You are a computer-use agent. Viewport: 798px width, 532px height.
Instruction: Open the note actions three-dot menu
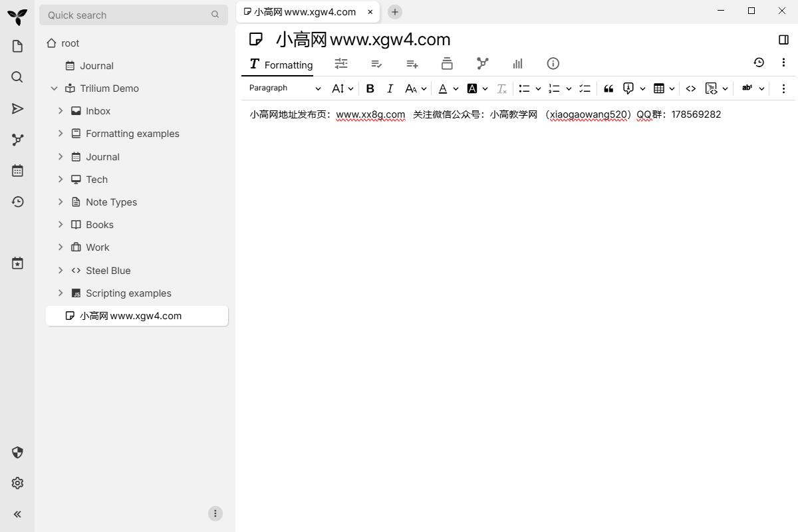[x=783, y=63]
